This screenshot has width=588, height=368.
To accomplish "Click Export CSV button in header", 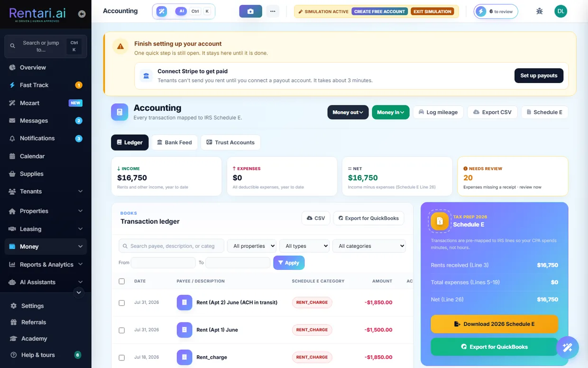I will click(493, 112).
